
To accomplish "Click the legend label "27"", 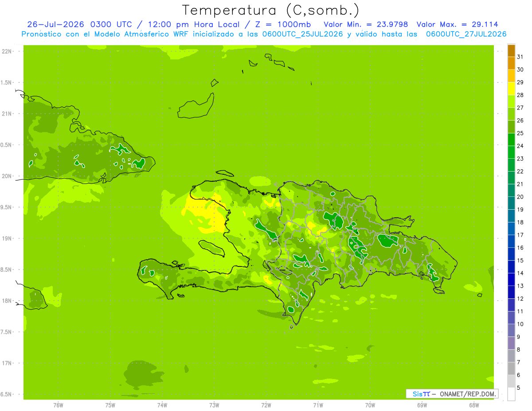I will 520,108.
